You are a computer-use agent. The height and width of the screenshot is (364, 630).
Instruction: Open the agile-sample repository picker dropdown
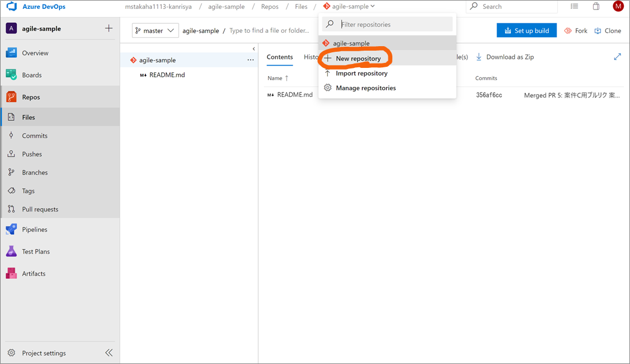point(349,7)
